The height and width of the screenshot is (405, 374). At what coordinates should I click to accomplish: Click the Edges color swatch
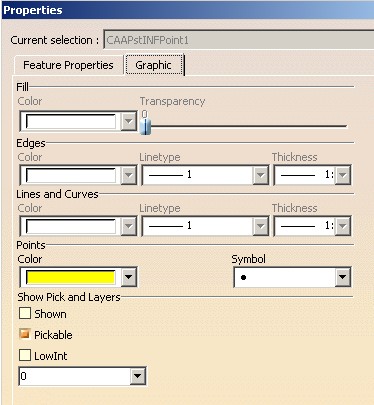tap(71, 175)
